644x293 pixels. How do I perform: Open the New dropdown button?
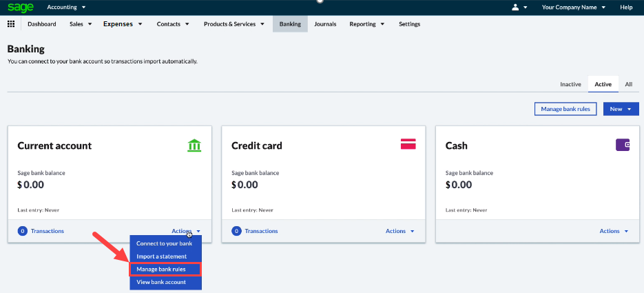click(621, 109)
